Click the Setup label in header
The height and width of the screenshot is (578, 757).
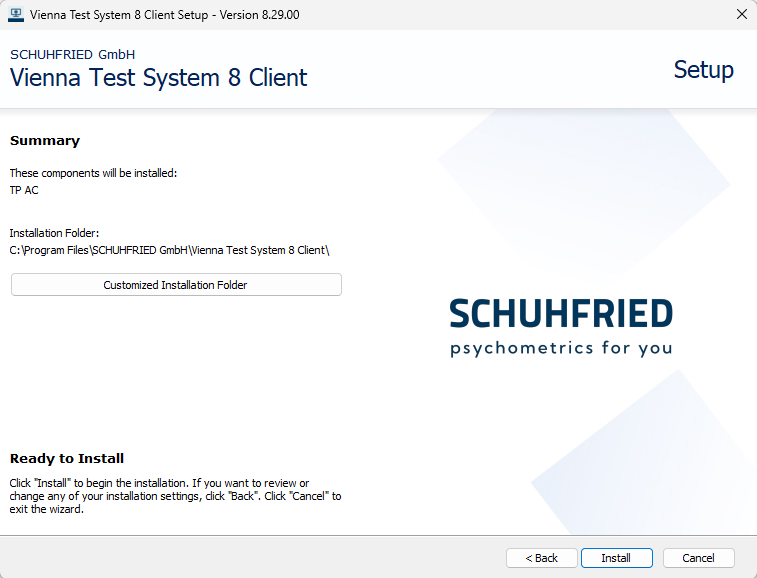[703, 70]
